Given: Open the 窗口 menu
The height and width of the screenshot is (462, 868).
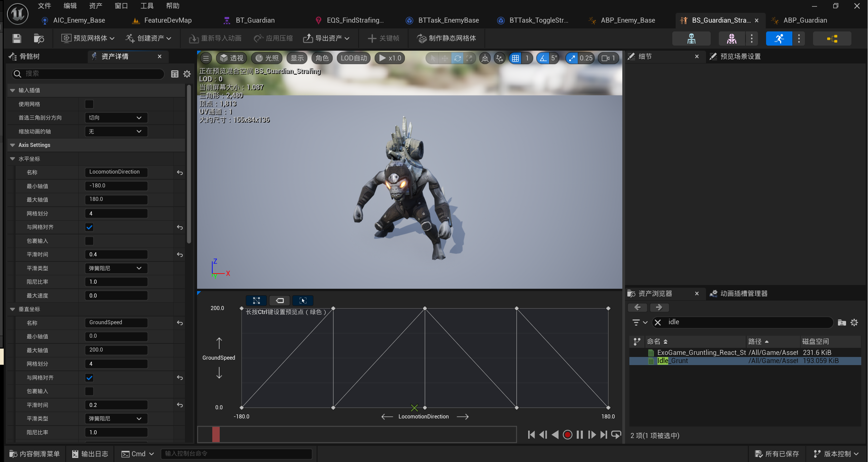Looking at the screenshot, I should click(121, 6).
